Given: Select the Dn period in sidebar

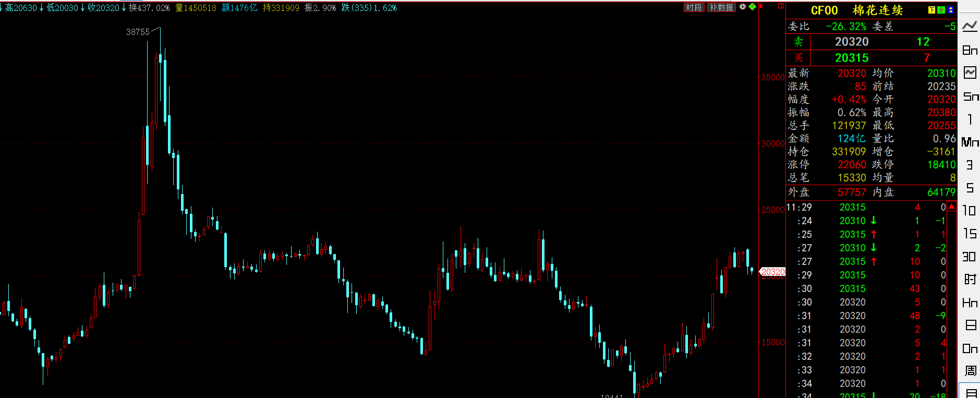Looking at the screenshot, I should coord(970,348).
